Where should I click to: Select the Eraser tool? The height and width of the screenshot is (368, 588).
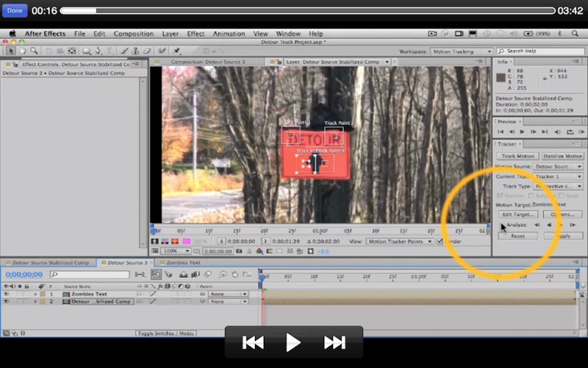coord(147,51)
